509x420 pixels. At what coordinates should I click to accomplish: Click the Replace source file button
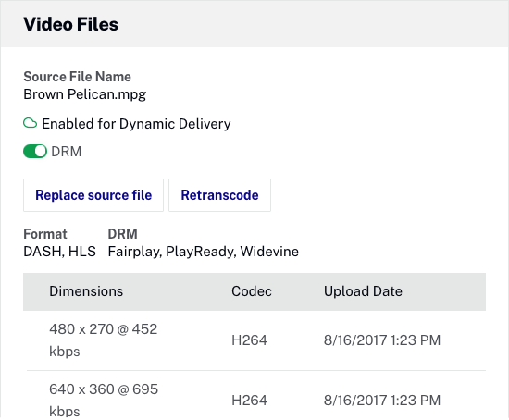click(x=93, y=195)
